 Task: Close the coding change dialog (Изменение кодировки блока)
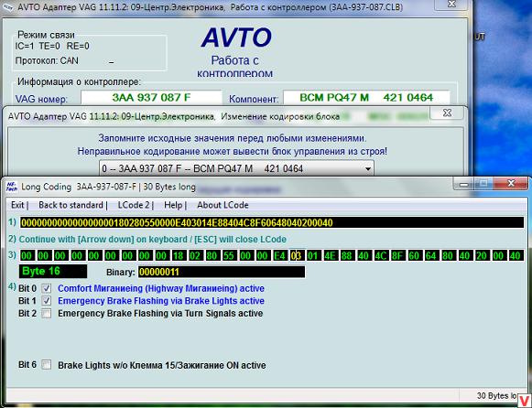click(x=447, y=113)
